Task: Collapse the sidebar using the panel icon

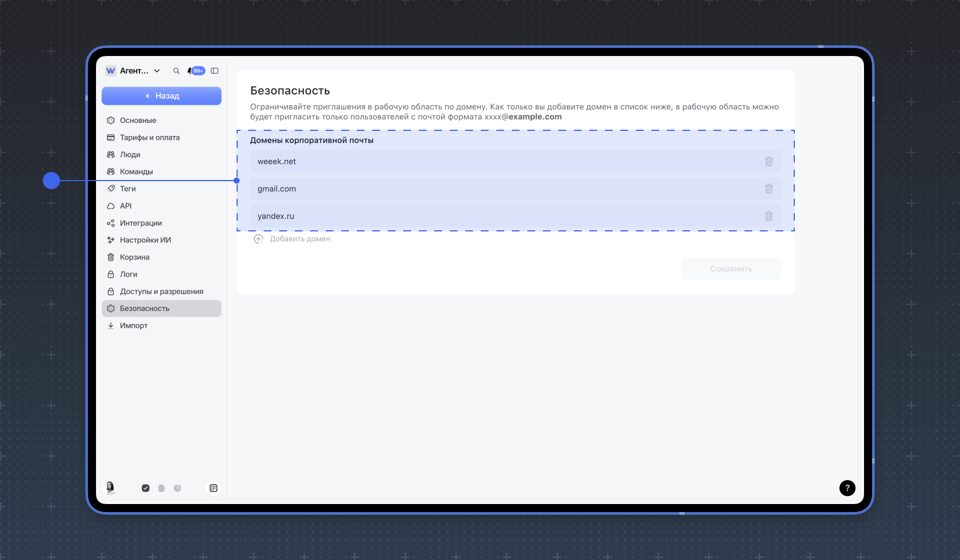Action: (215, 71)
